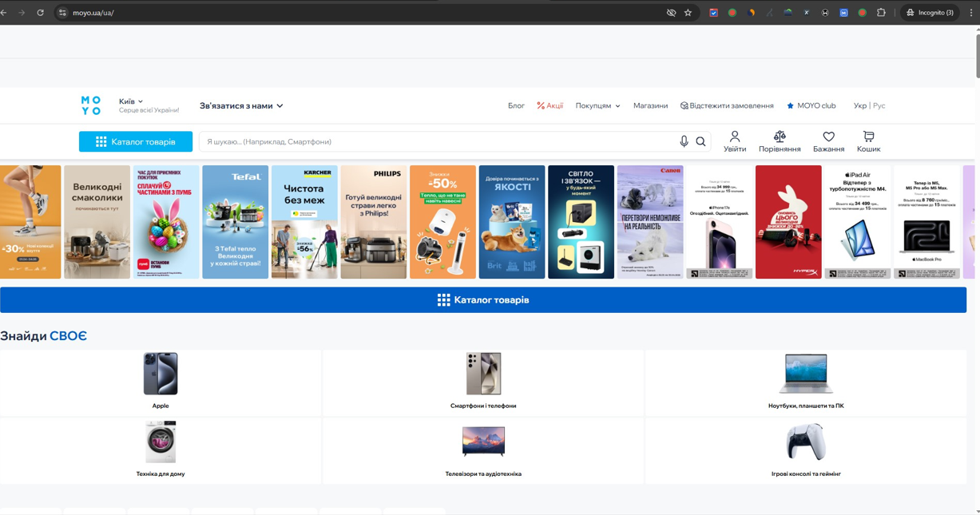Expand the Київ city selector

pos(131,101)
